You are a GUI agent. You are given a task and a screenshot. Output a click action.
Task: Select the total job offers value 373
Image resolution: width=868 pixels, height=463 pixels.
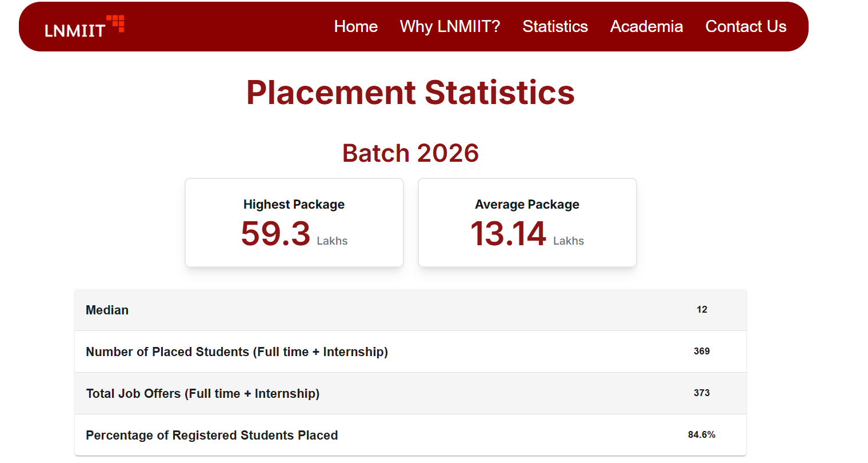(702, 393)
